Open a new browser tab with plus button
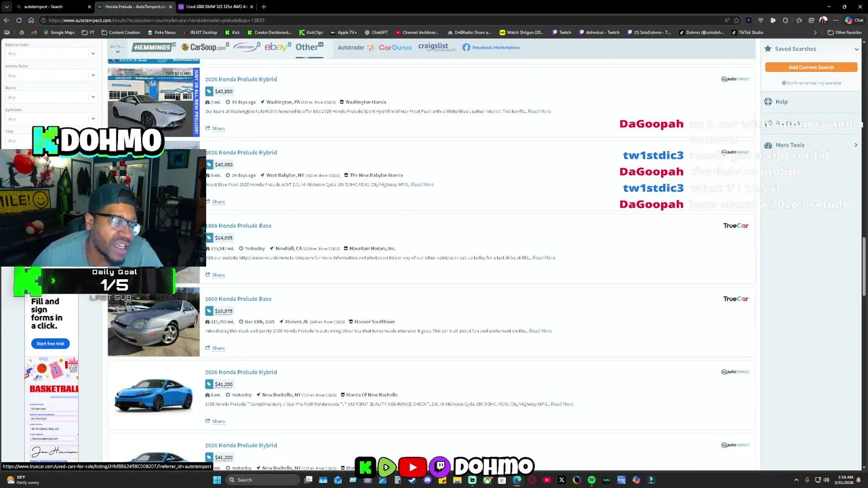 click(x=264, y=7)
